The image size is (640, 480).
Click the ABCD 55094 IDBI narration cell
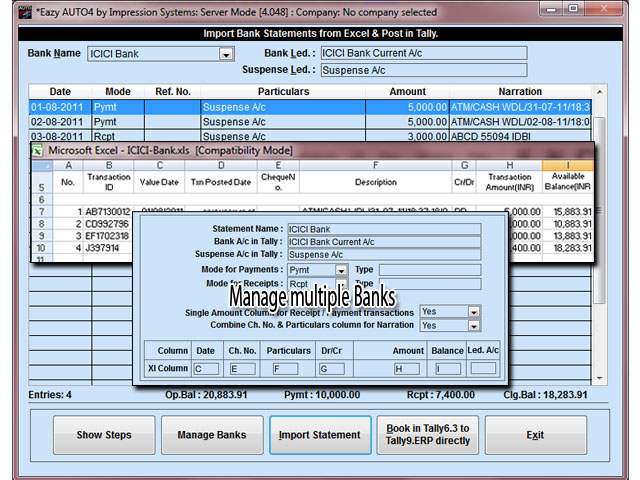[x=520, y=136]
